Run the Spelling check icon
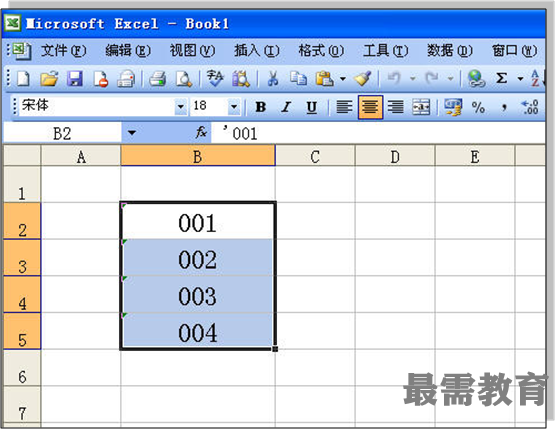 [215, 78]
